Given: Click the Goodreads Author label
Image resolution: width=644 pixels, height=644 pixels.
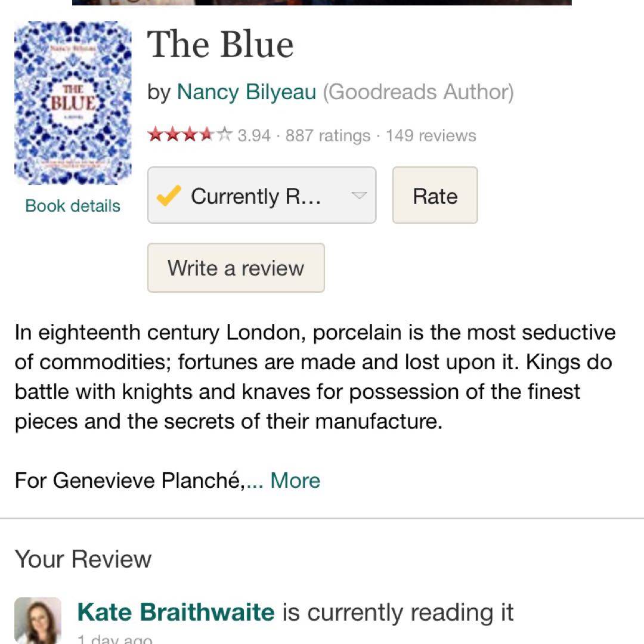Looking at the screenshot, I should coord(418,92).
